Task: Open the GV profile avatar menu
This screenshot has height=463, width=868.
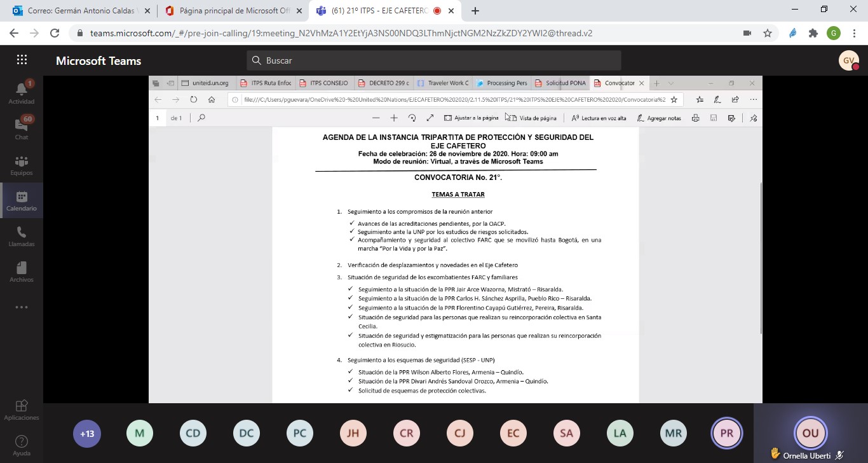Action: (848, 60)
